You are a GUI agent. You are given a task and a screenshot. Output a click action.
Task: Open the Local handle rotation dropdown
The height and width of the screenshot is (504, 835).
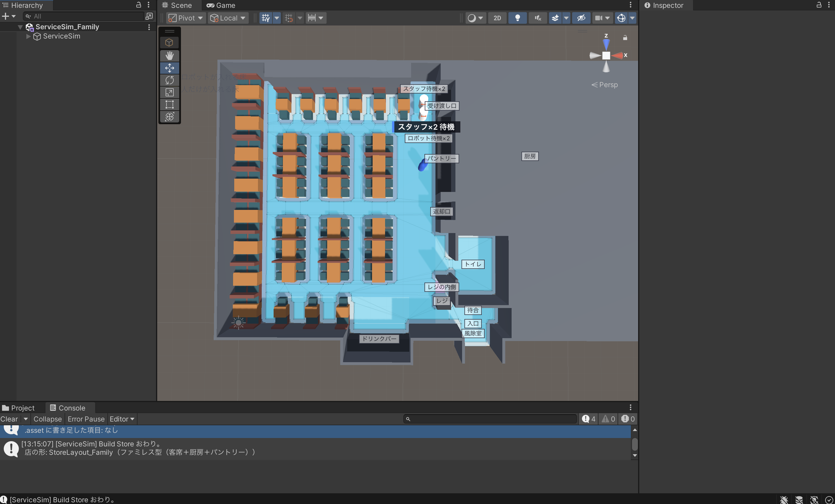pyautogui.click(x=228, y=18)
